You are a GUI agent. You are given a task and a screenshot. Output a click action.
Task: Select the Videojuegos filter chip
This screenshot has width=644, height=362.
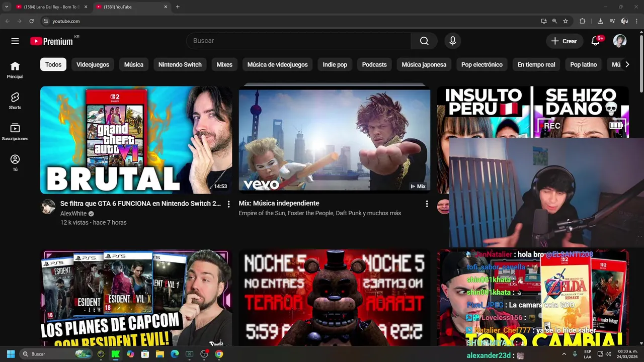[93, 64]
